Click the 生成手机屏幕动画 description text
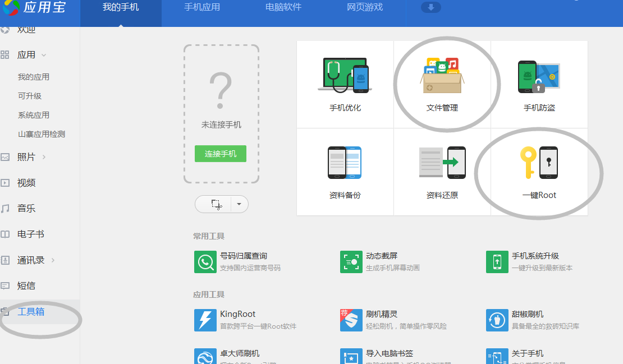 tap(392, 268)
